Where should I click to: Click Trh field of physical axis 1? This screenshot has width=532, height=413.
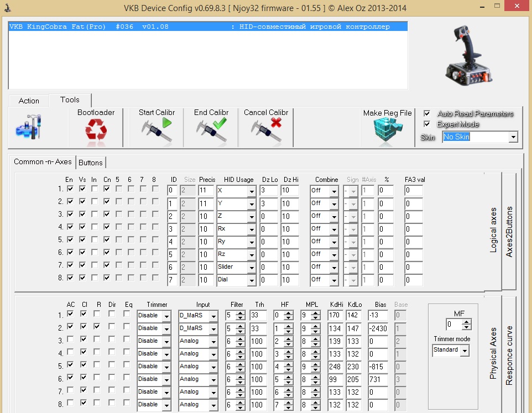(x=258, y=315)
